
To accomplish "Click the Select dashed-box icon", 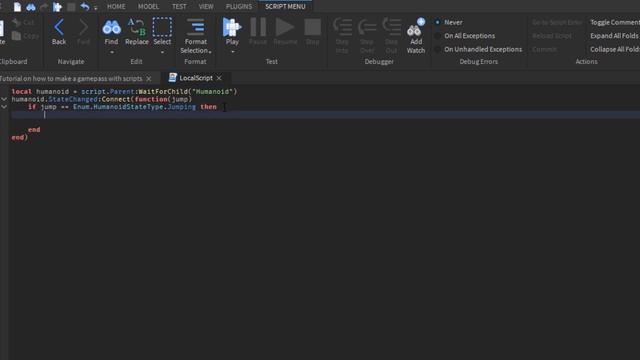I will 162,27.
